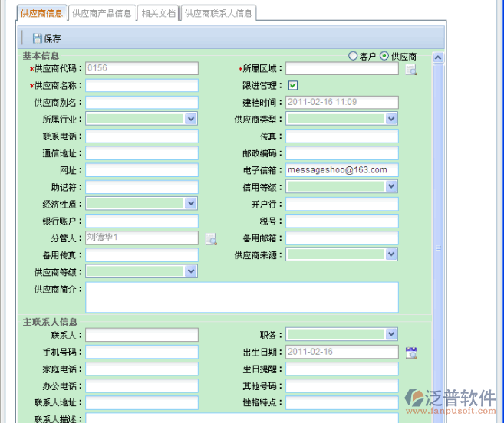504x423 pixels.
Task: Open lookup icon beside 分管人 field
Action: tap(210, 238)
